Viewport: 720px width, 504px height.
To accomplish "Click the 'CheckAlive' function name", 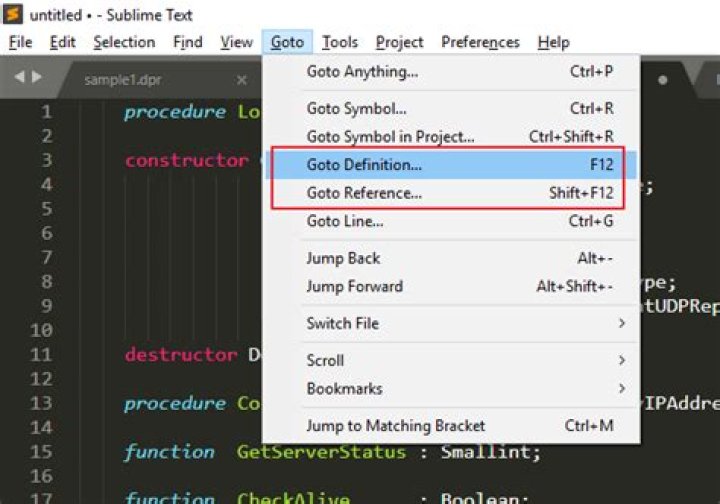I will tap(293, 498).
